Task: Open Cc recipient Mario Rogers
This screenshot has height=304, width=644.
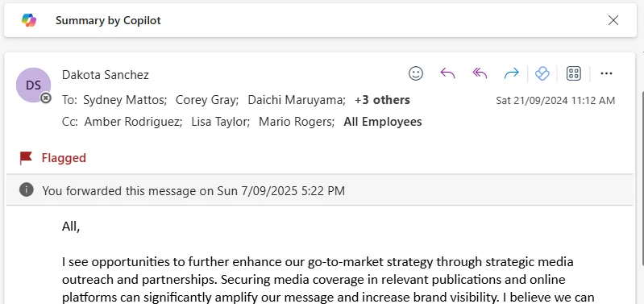Action: click(297, 122)
